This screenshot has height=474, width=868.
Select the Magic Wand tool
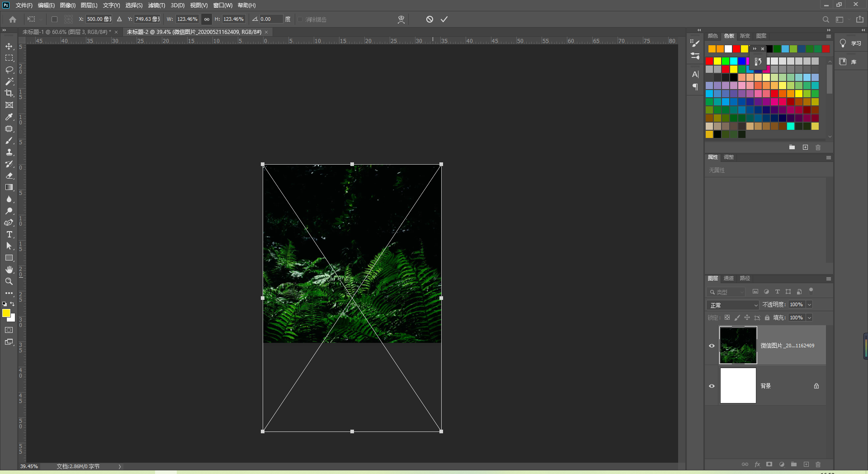pyautogui.click(x=9, y=81)
